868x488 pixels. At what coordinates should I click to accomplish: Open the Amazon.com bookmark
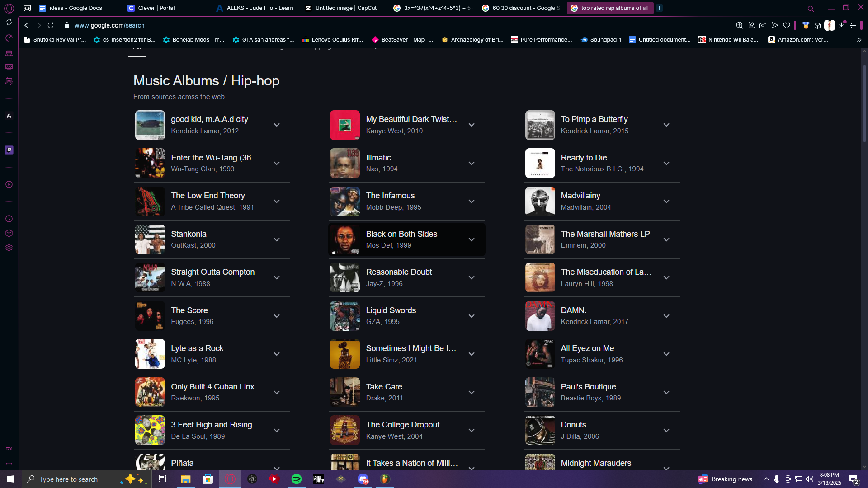[798, 40]
